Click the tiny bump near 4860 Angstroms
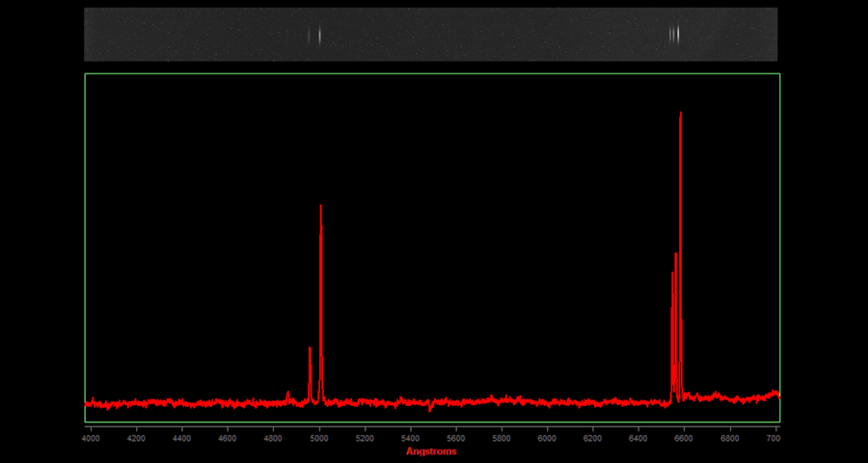 tap(288, 394)
